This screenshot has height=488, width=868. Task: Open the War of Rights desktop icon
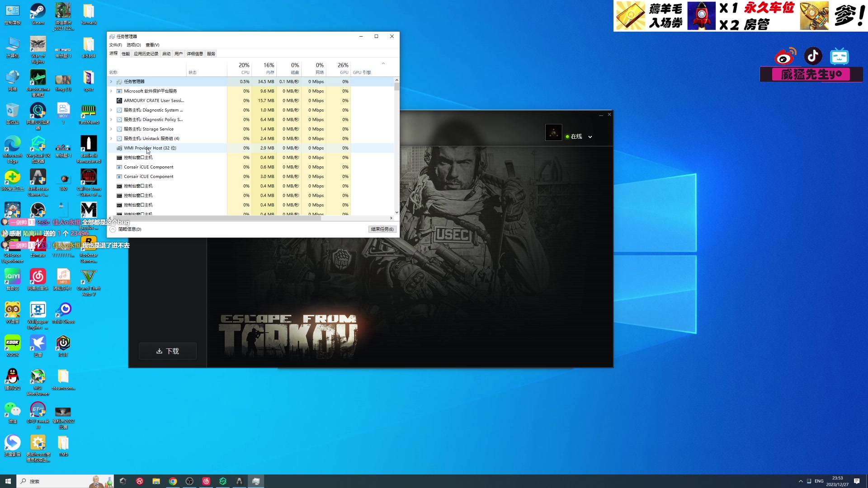[x=38, y=50]
